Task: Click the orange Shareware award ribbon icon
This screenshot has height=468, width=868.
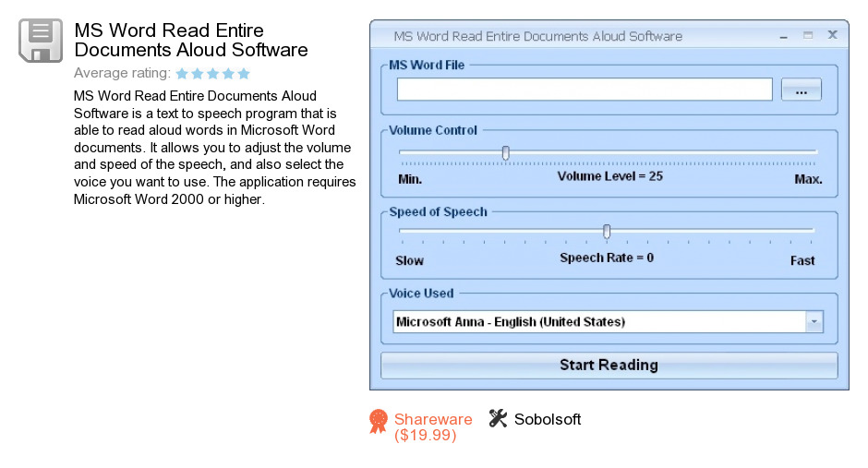Action: click(x=379, y=422)
